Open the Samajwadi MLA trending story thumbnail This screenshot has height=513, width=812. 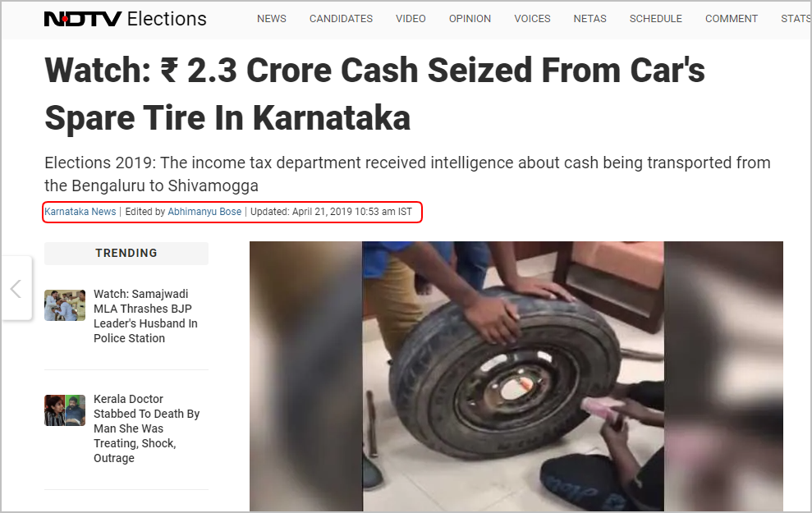65,305
